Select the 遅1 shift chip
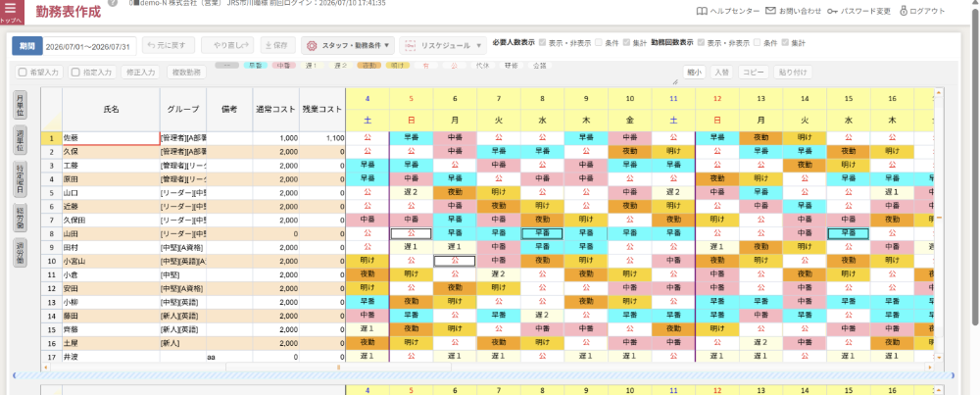This screenshot has height=395, width=980. (x=312, y=65)
